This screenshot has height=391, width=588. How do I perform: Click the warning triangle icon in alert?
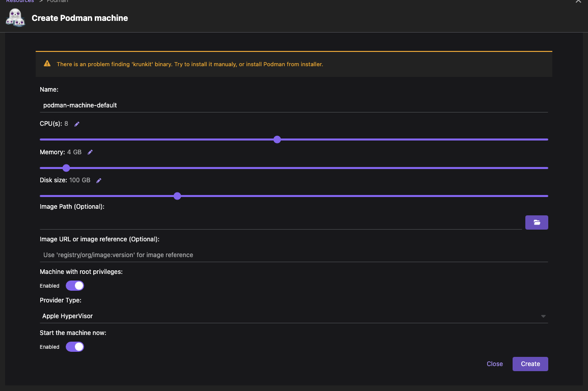pyautogui.click(x=47, y=64)
